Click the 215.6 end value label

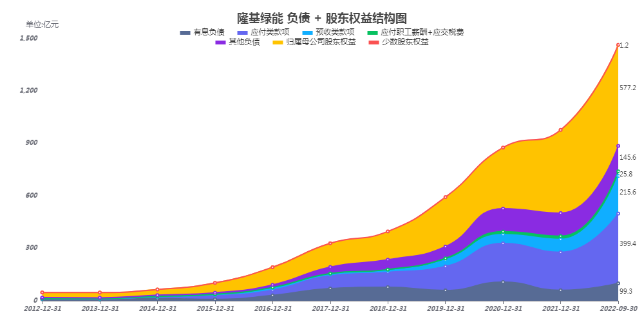tap(628, 192)
